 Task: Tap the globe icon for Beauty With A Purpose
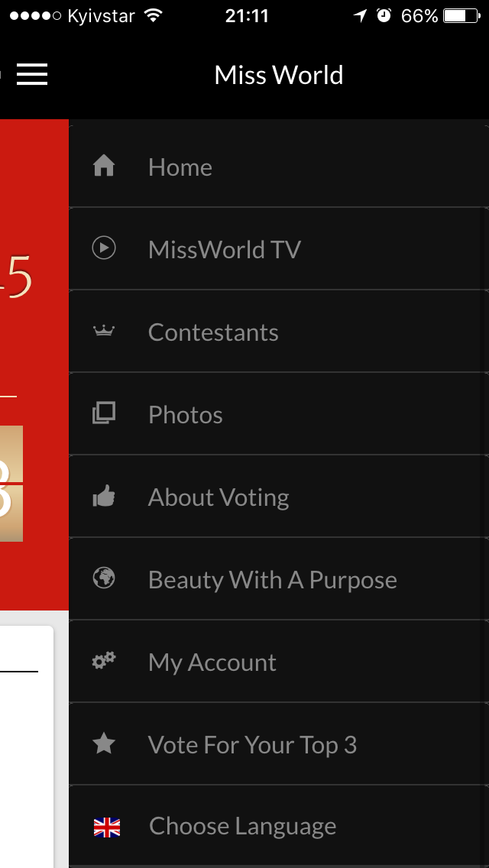[104, 578]
